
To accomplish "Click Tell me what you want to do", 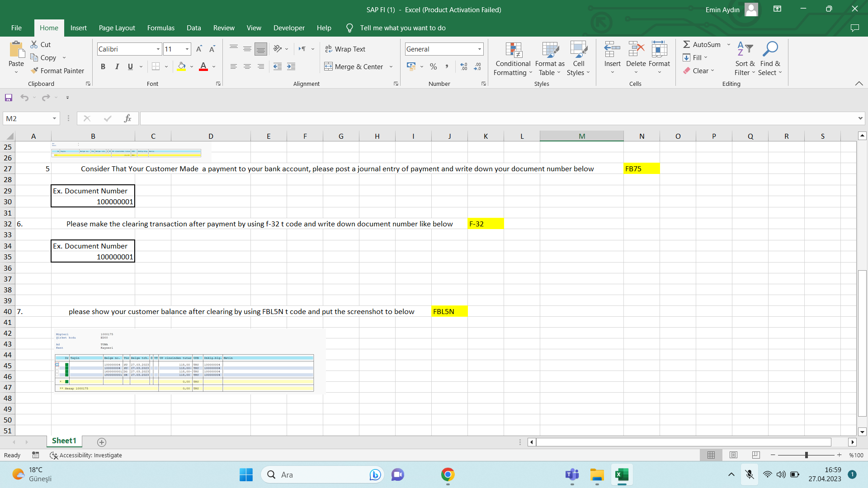I will coord(402,28).
